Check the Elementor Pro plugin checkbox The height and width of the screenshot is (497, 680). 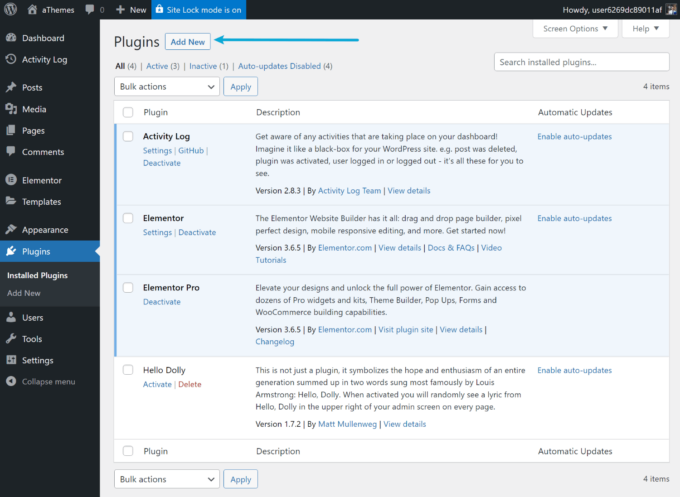(x=128, y=288)
